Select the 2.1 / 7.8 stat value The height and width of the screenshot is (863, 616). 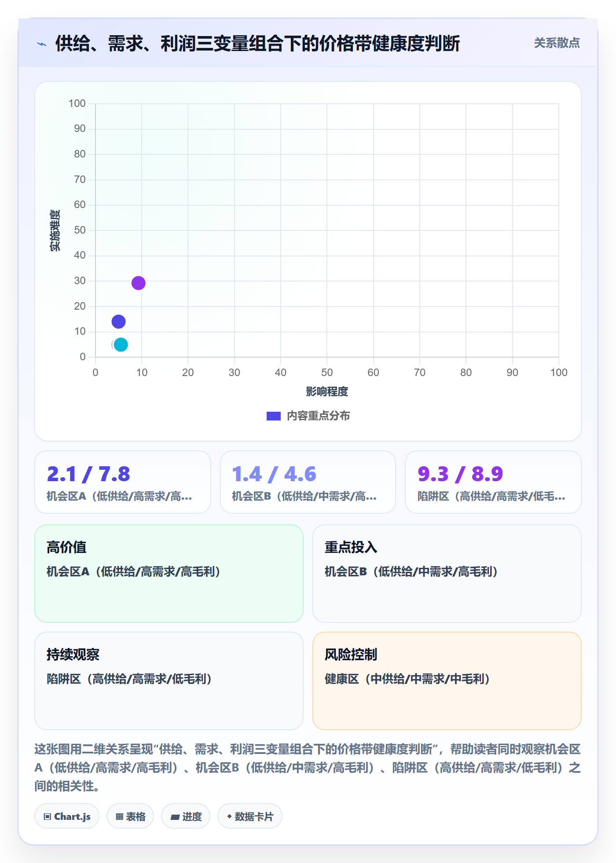[x=88, y=474]
